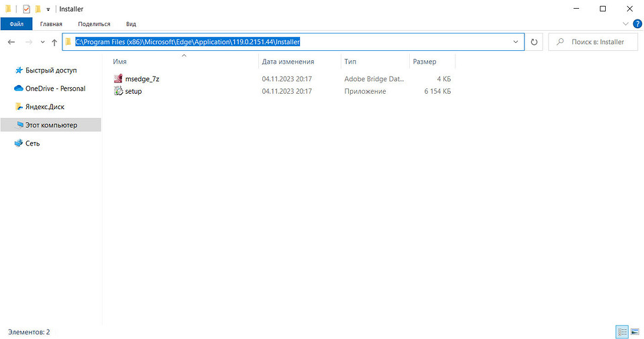Switch to details view in status bar
The image size is (644, 339).
pyautogui.click(x=622, y=332)
